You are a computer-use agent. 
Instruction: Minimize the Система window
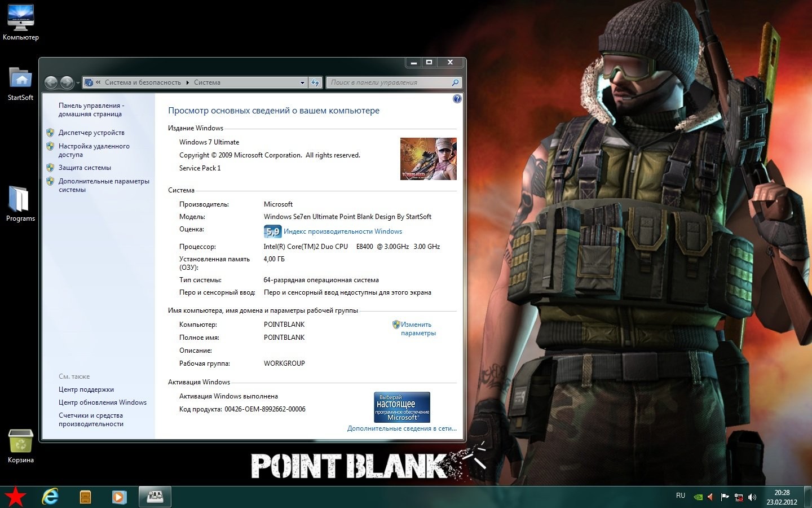[413, 63]
